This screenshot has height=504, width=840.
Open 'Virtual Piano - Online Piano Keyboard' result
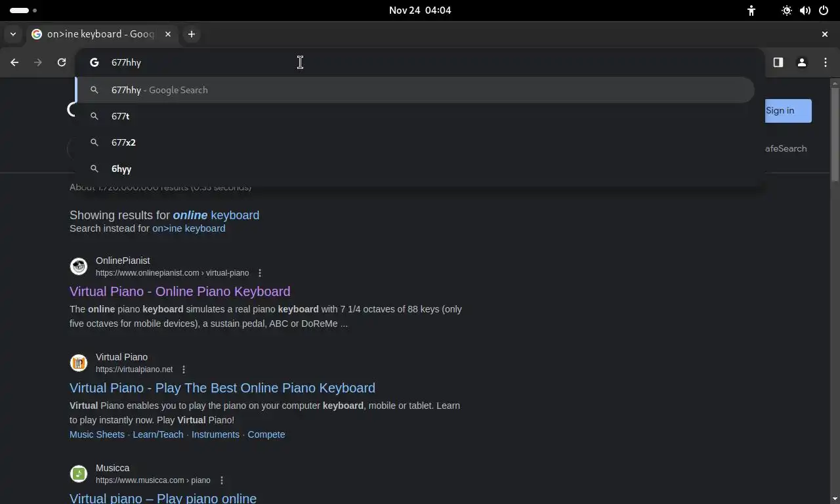tap(180, 291)
